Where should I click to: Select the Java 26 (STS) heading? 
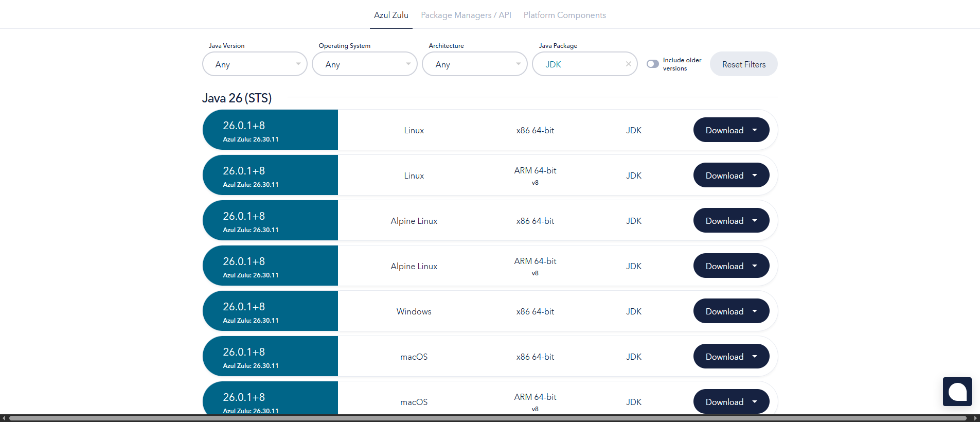pyautogui.click(x=237, y=98)
